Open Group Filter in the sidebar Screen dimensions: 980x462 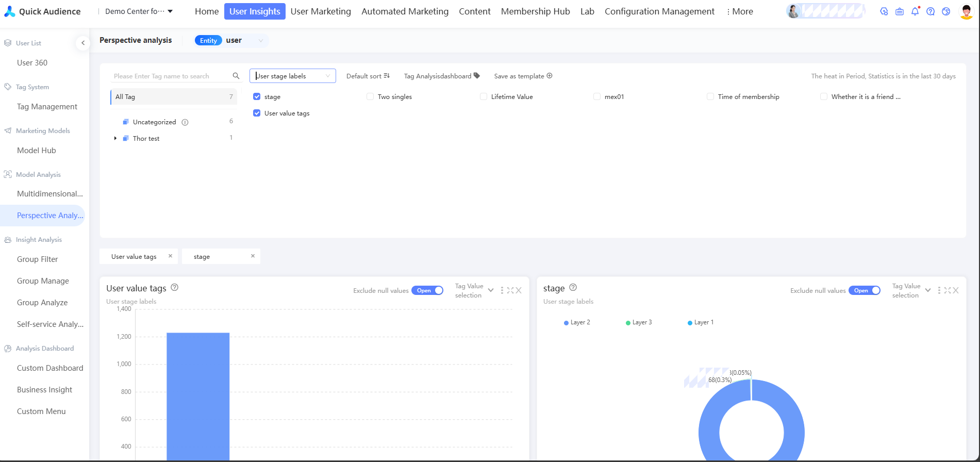(x=38, y=259)
